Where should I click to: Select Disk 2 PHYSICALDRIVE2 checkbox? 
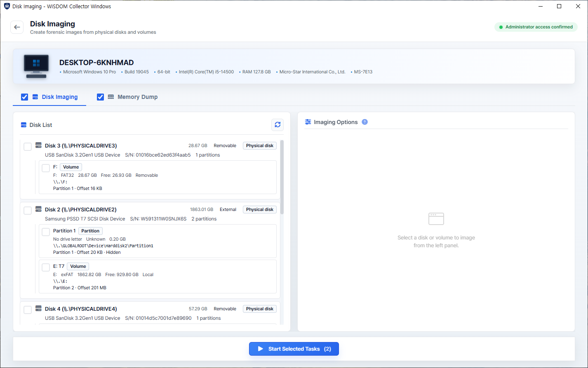28,211
